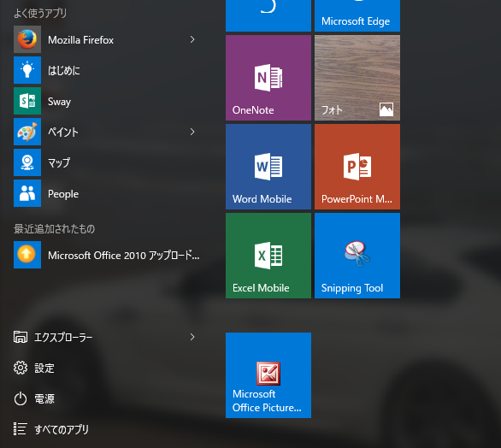The height and width of the screenshot is (448, 501).
Task: Open the People app icon
Action: [27, 193]
